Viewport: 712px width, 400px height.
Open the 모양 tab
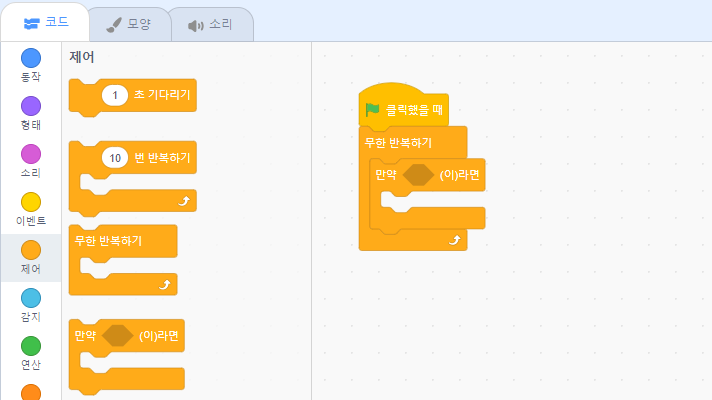(x=129, y=25)
